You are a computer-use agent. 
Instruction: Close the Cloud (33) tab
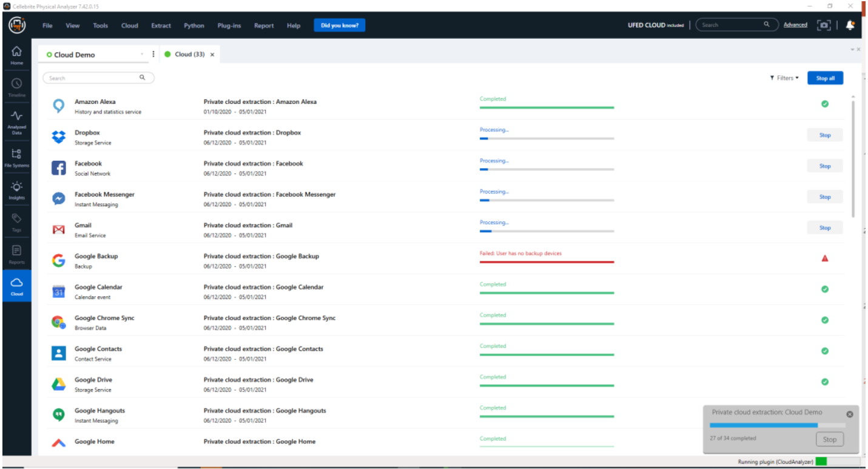pyautogui.click(x=212, y=55)
